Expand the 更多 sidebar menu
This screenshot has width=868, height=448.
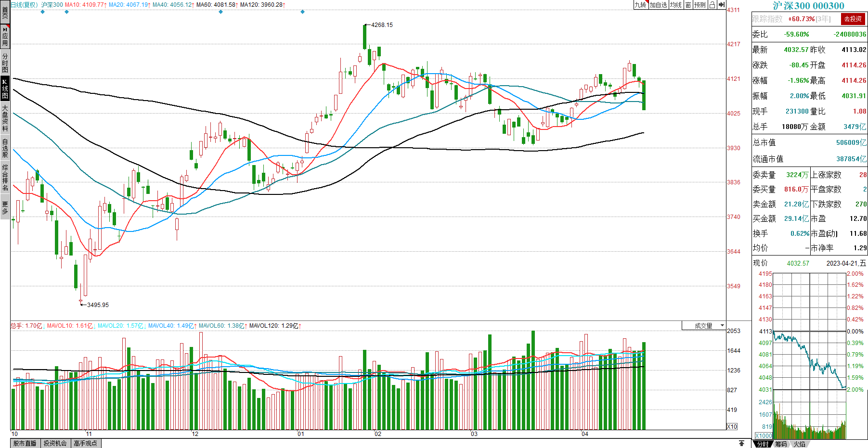(5, 208)
